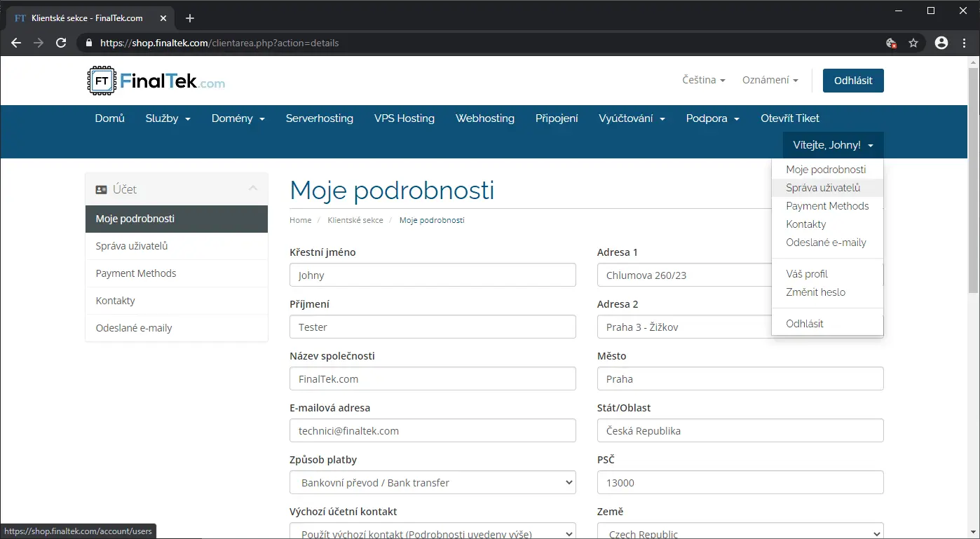Open the Čeština language dropdown
The width and height of the screenshot is (980, 539).
click(703, 80)
